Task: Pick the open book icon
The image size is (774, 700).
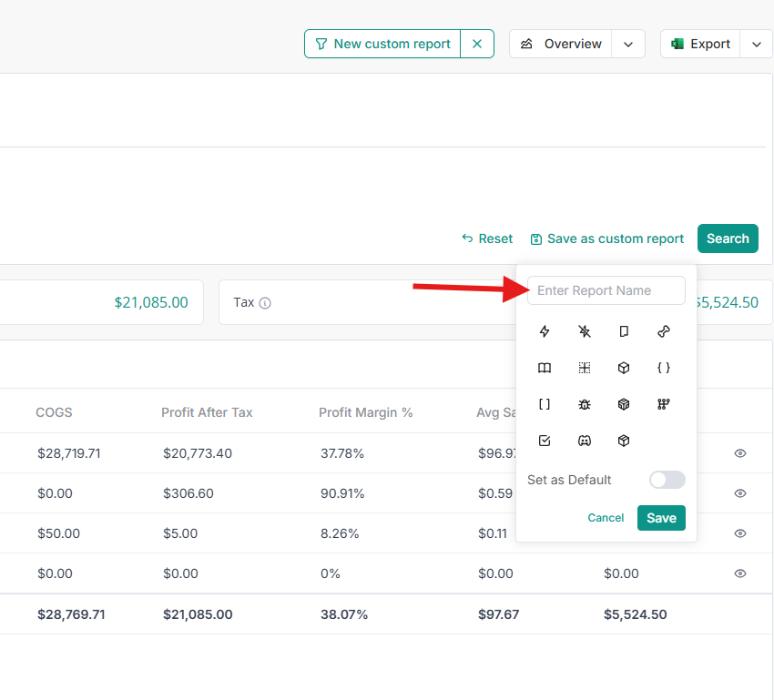Action: coord(545,368)
